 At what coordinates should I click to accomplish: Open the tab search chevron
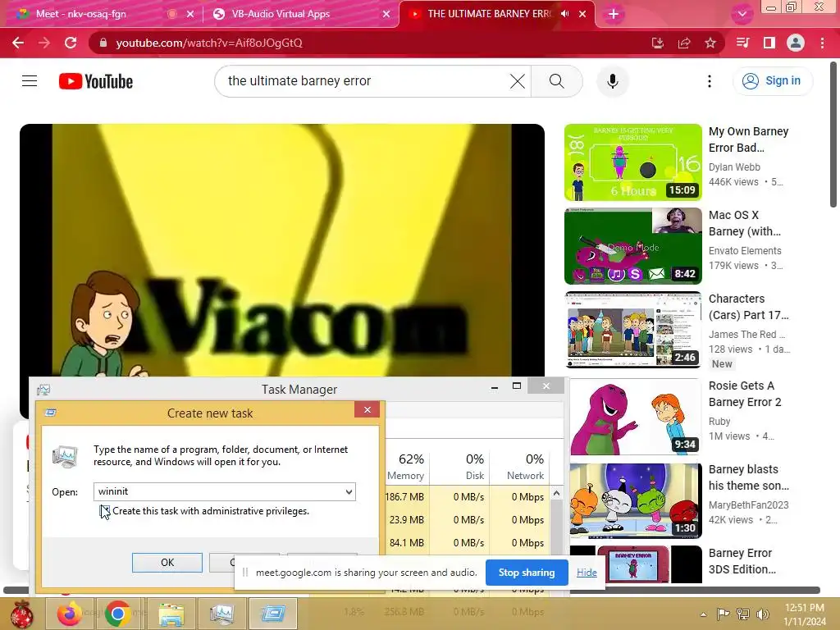[742, 14]
